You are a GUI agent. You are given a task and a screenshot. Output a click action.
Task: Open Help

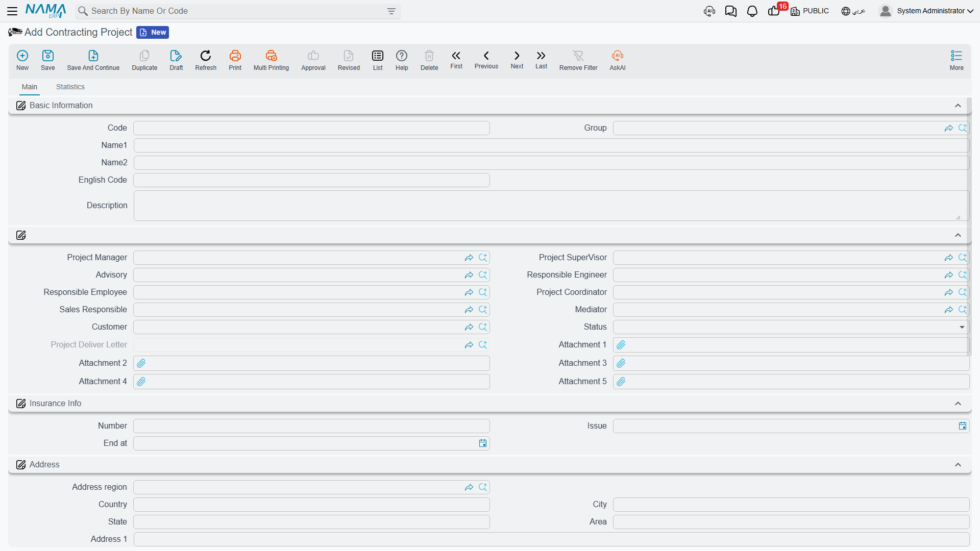pyautogui.click(x=402, y=60)
